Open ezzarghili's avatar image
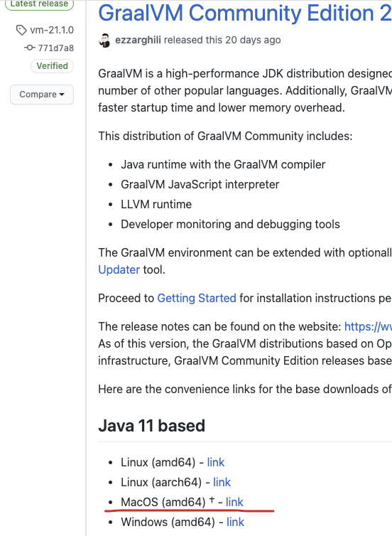The height and width of the screenshot is (536, 392). click(x=104, y=41)
